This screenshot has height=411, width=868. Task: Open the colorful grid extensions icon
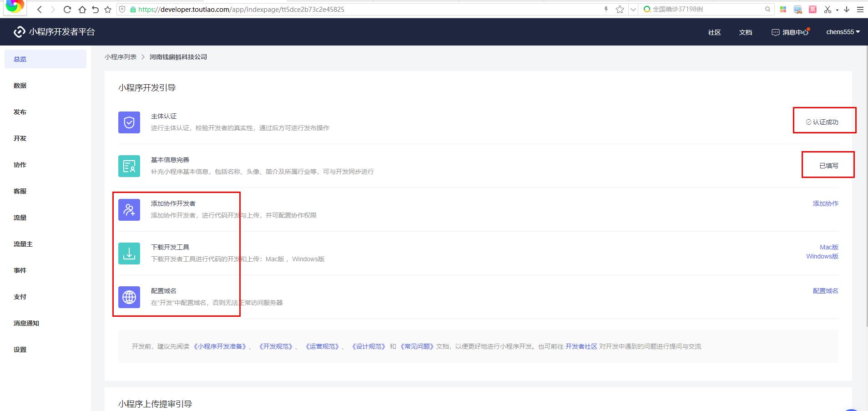pyautogui.click(x=783, y=9)
